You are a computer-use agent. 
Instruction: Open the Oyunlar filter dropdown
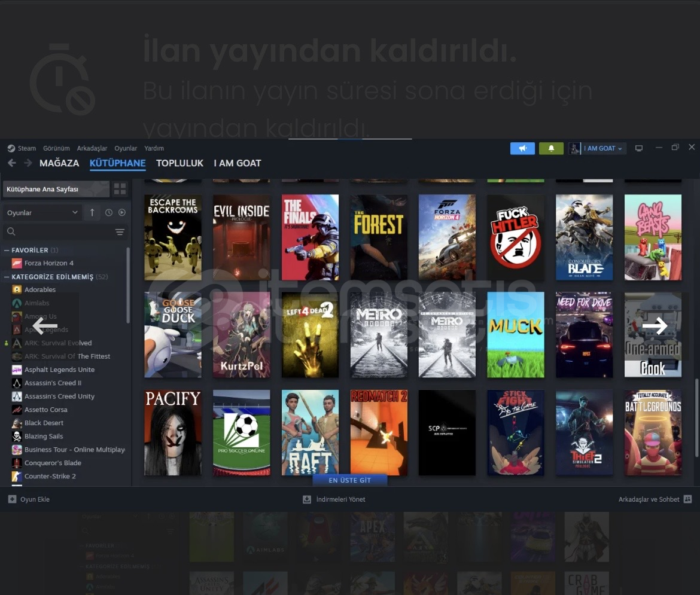point(42,213)
